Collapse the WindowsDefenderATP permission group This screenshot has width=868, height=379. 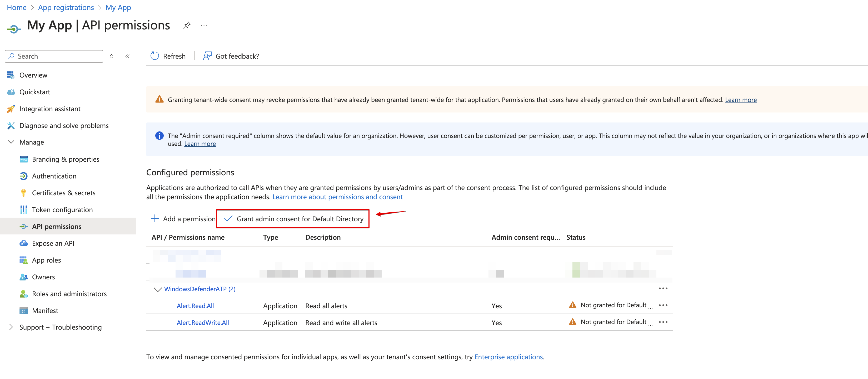pyautogui.click(x=158, y=289)
